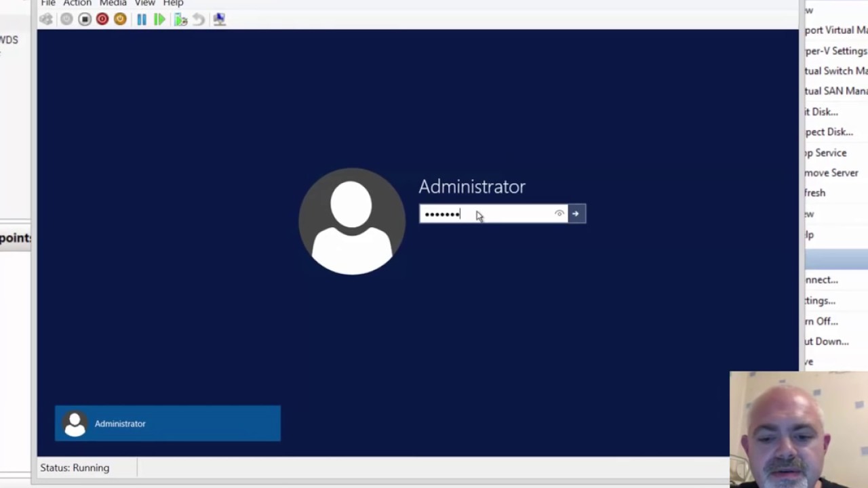
Task: Click the red Shut Down toolbar icon
Action: click(x=102, y=20)
